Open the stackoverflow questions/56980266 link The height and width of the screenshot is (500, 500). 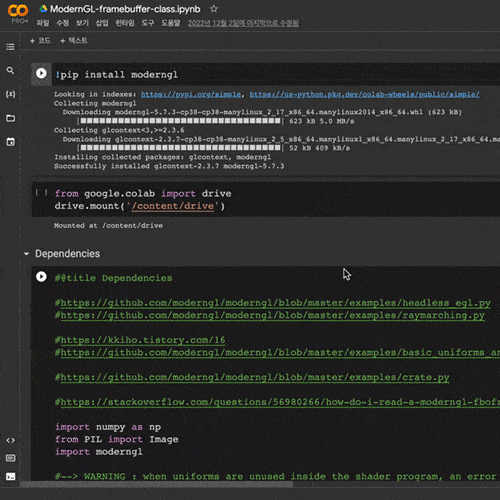280,402
